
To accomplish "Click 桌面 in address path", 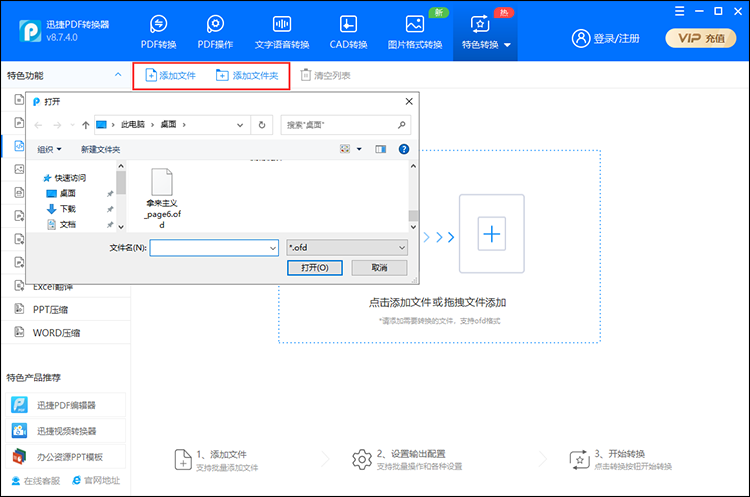I will coord(168,124).
